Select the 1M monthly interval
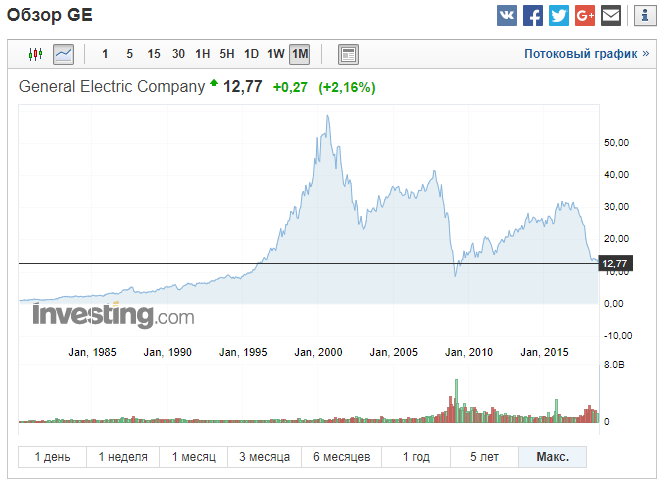This screenshot has height=486, width=664. (300, 54)
